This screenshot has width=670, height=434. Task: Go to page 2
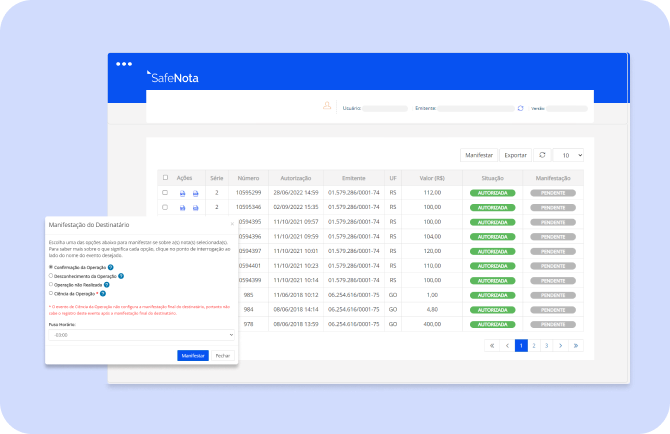click(x=534, y=346)
